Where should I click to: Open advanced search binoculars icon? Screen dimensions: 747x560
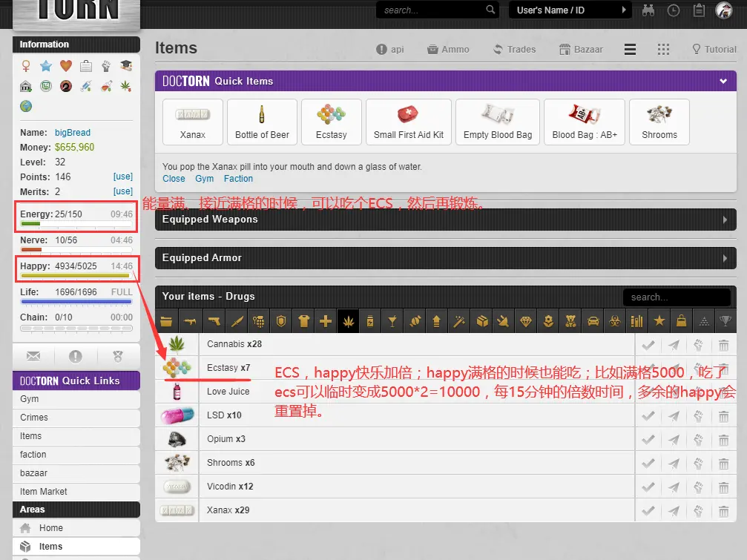click(x=648, y=10)
